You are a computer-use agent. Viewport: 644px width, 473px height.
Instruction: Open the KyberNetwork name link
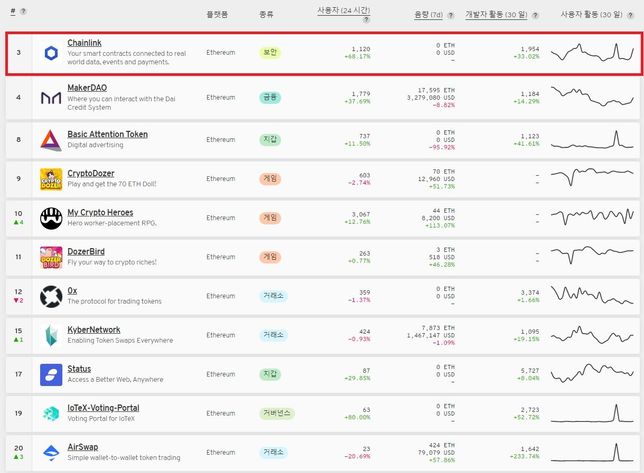[94, 329]
